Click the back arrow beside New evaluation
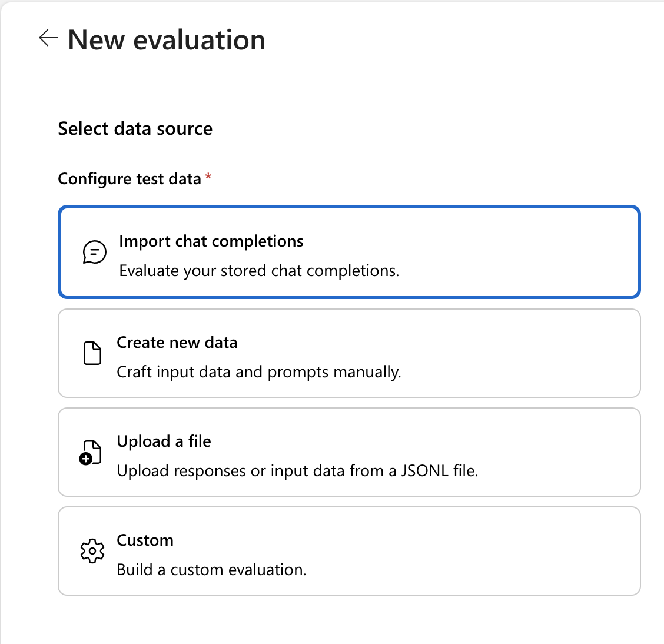Screen dimensions: 664x644 pos(48,39)
